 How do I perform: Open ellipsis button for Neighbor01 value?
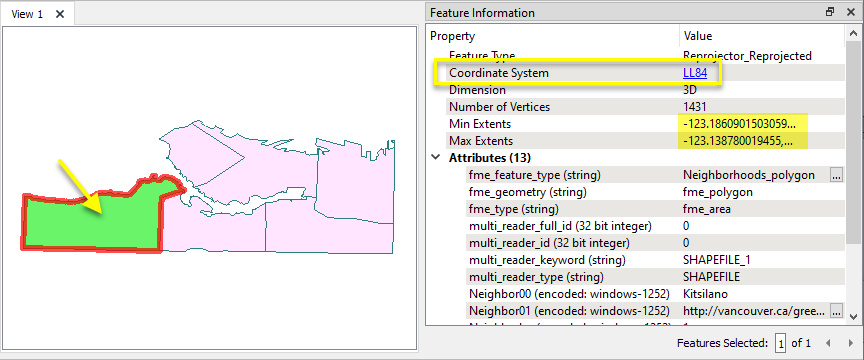[x=836, y=311]
